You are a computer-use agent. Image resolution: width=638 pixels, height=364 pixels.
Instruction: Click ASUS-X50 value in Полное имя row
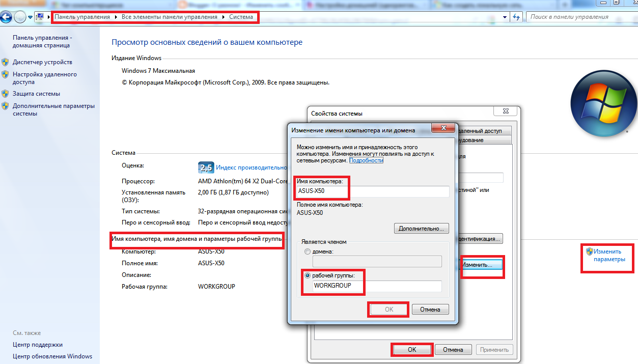211,263
